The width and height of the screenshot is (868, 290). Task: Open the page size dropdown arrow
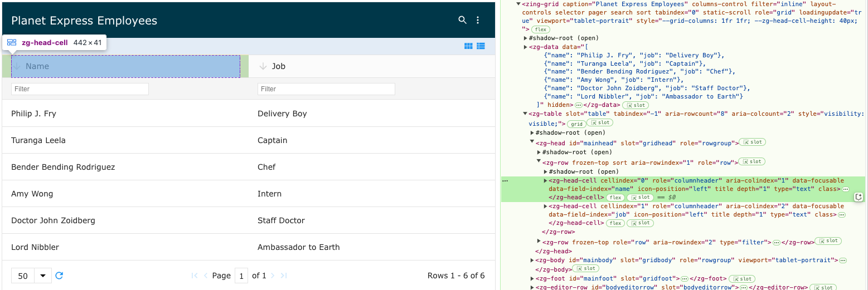point(43,276)
